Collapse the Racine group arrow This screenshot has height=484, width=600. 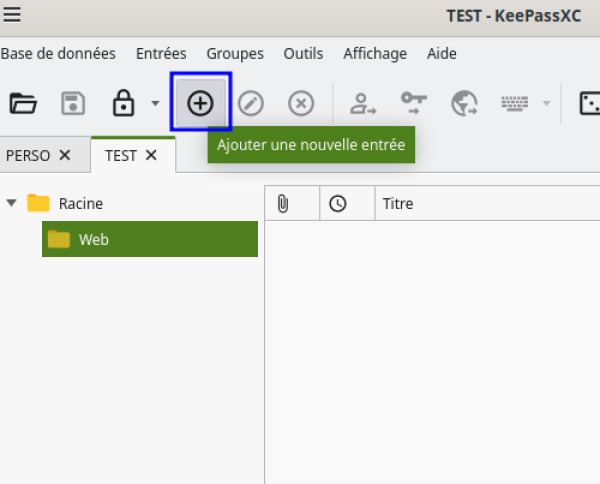pos(11,203)
